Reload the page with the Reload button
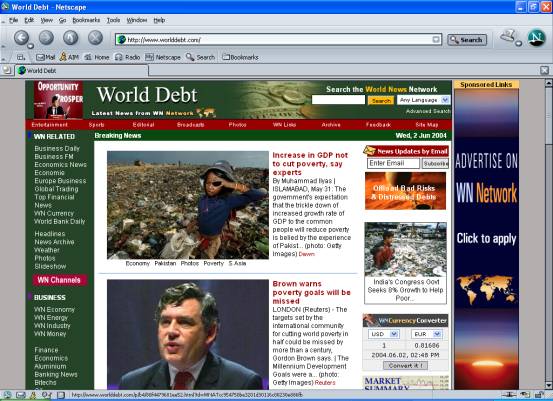This screenshot has height=401, width=553. tap(71, 37)
